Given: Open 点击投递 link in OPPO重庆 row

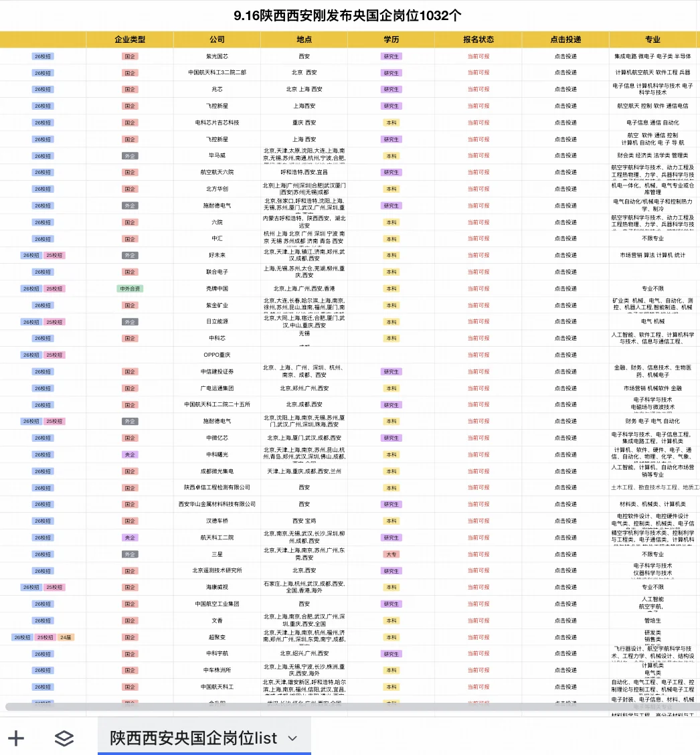Looking at the screenshot, I should pyautogui.click(x=565, y=355).
